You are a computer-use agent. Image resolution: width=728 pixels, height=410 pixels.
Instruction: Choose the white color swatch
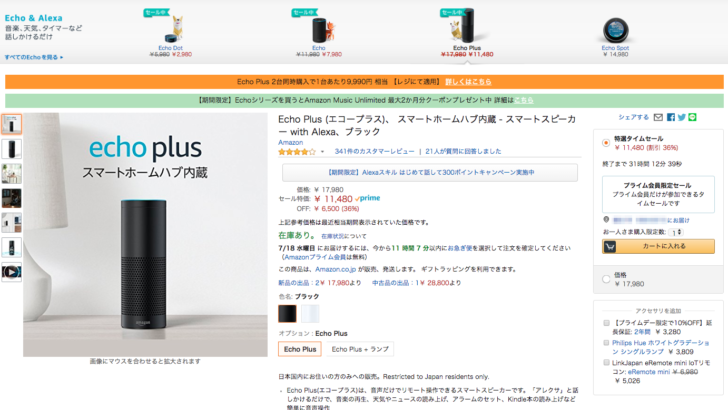[310, 314]
